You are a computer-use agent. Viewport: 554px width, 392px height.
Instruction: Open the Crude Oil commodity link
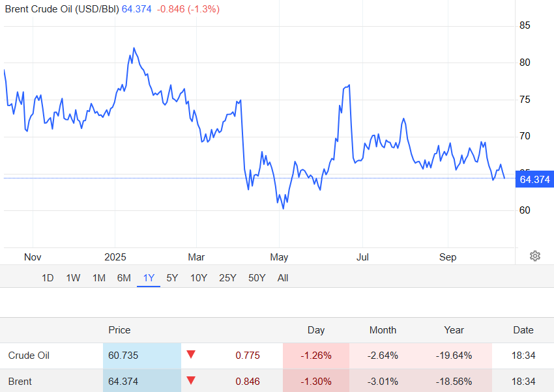[29, 356]
